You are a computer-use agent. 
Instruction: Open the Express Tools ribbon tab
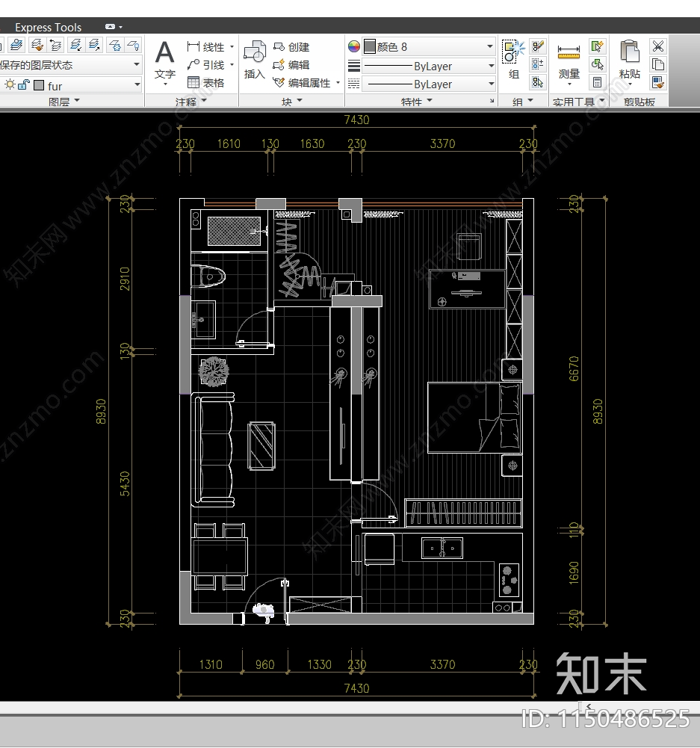pyautogui.click(x=49, y=27)
